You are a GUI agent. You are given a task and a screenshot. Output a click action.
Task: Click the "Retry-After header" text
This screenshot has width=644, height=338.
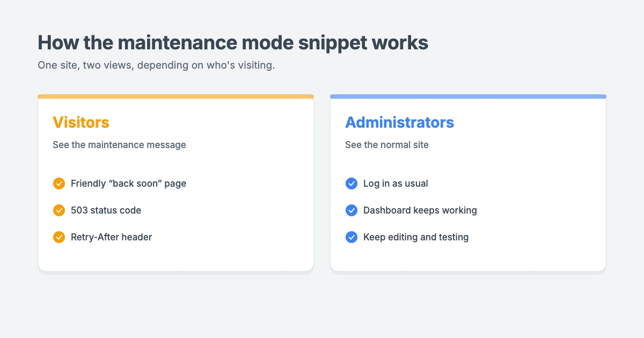point(111,237)
